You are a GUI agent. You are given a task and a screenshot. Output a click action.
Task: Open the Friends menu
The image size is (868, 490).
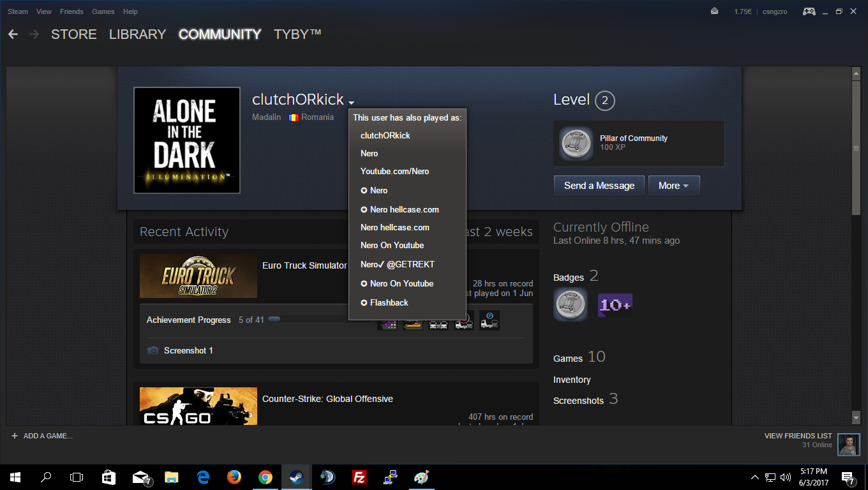[x=71, y=11]
